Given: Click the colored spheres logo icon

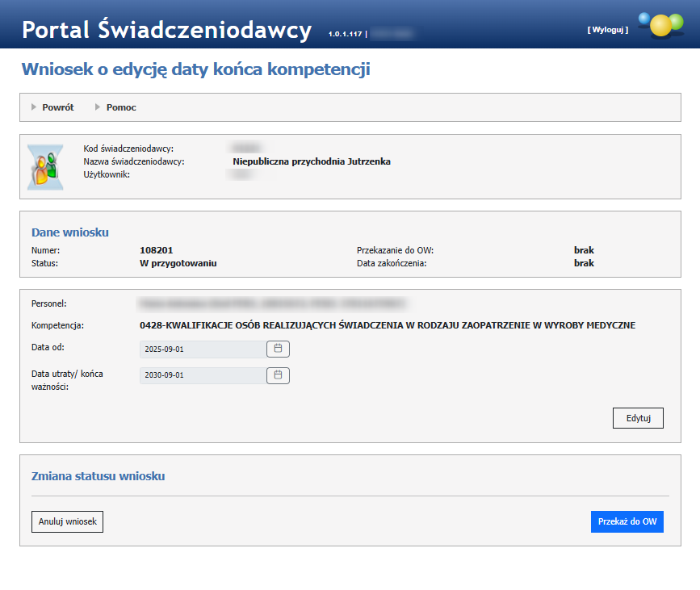Looking at the screenshot, I should pos(660,23).
